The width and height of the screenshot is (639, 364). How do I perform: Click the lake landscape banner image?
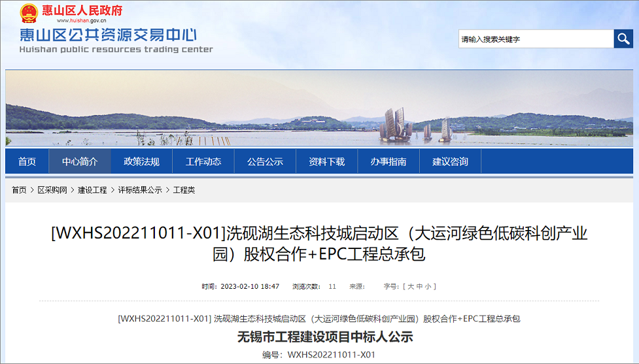(319, 109)
